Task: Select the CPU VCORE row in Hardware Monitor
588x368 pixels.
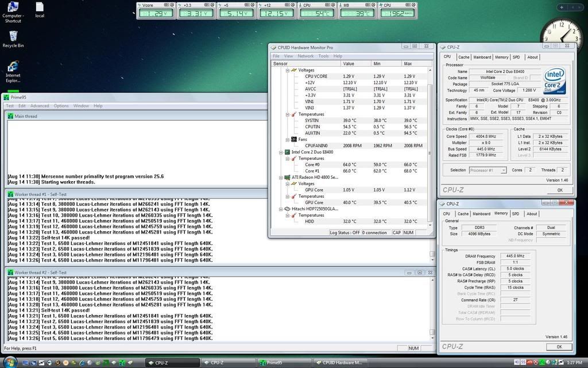Action: click(349, 76)
